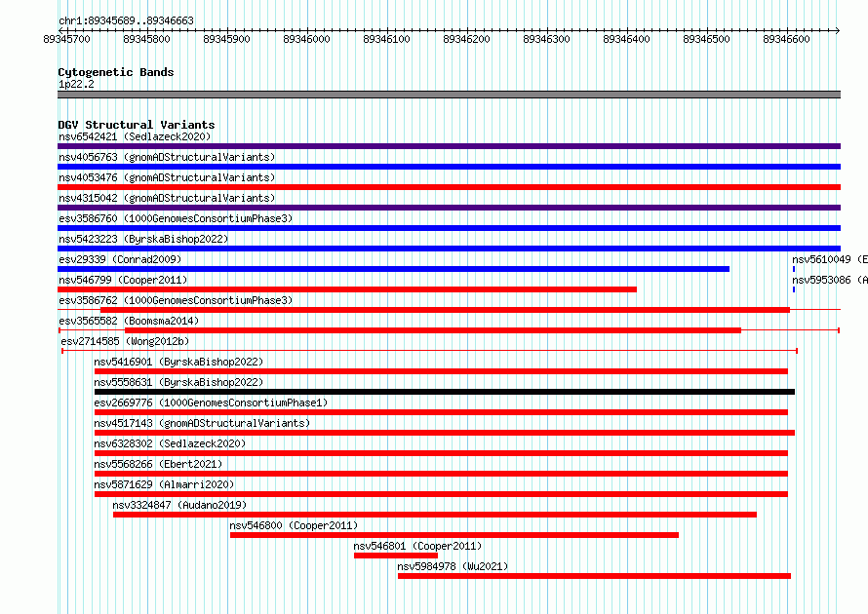Click the small blue nsv5610049 variant mark

point(794,269)
